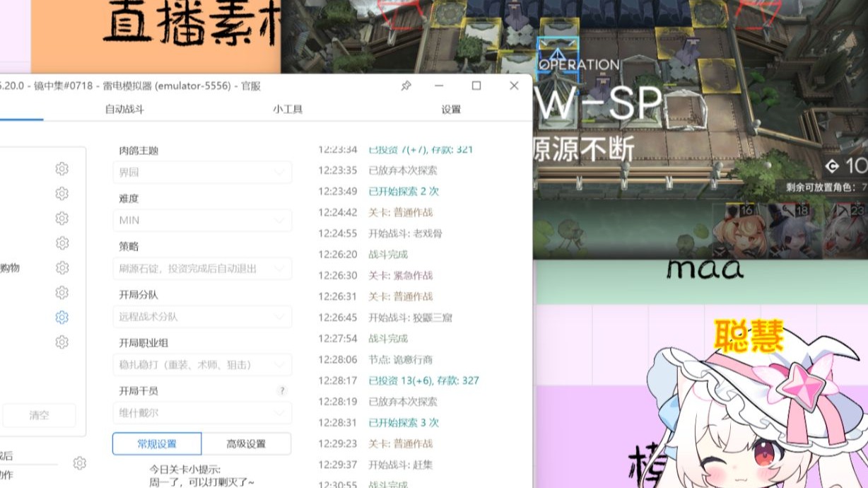Switch to the 小工具 tab

coord(288,109)
